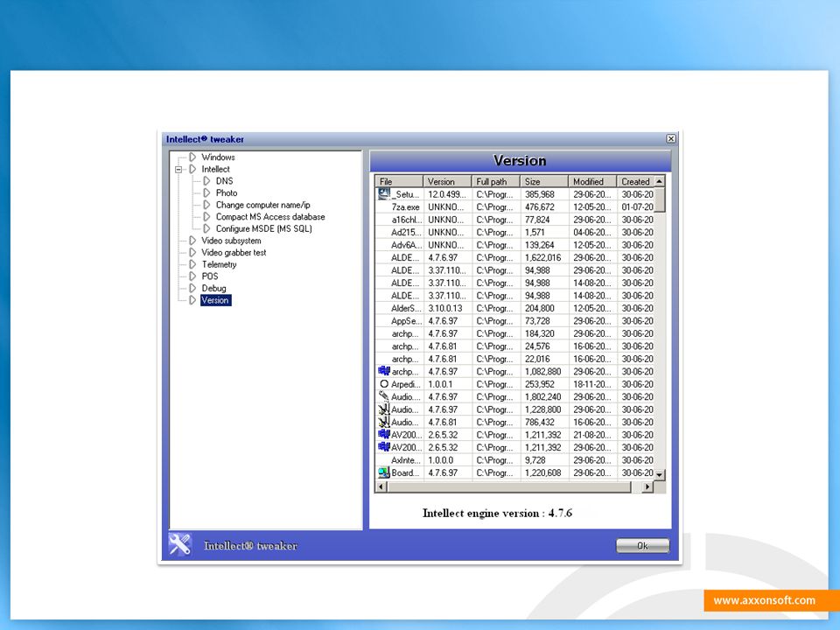Sort by the Size column header
Screen dimensions: 840x630
click(x=544, y=182)
